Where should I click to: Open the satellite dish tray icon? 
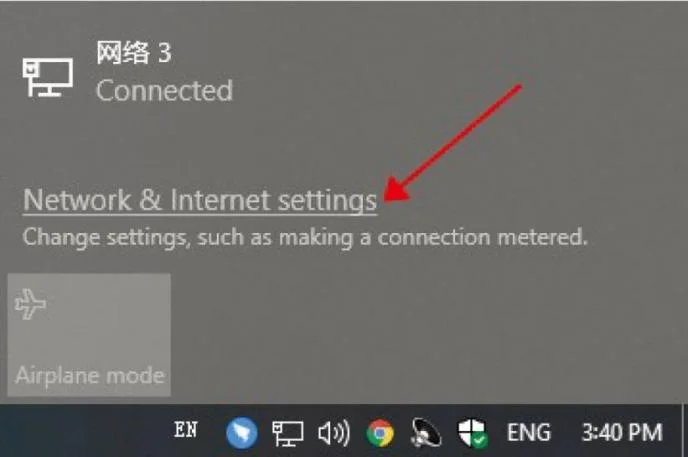pyautogui.click(x=426, y=433)
